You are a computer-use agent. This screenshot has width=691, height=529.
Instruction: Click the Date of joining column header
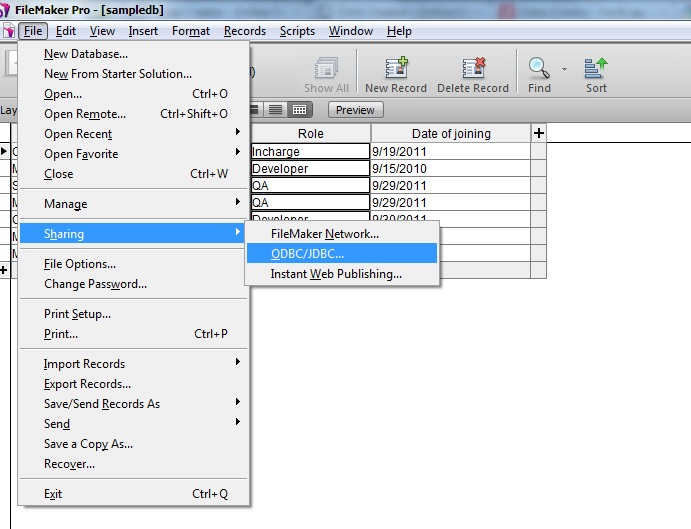pos(451,133)
